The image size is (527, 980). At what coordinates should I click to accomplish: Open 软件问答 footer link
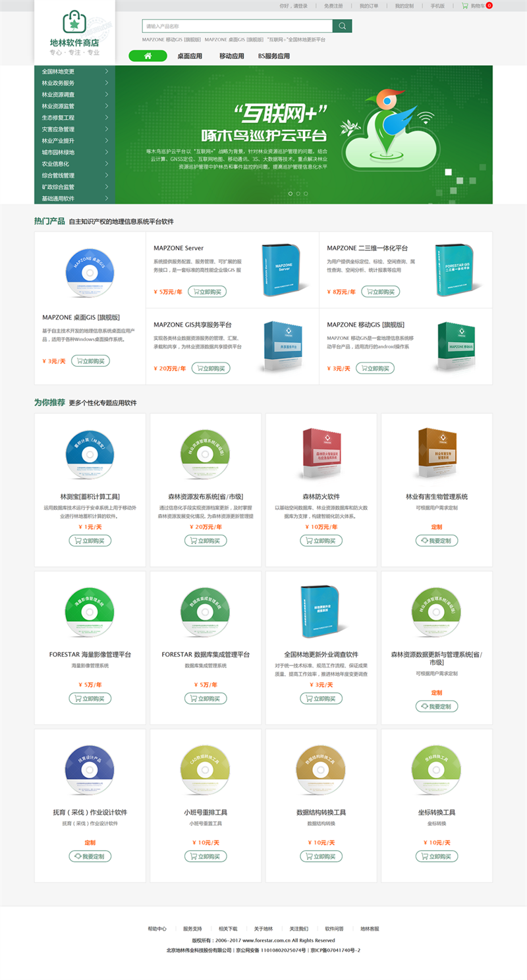(334, 929)
